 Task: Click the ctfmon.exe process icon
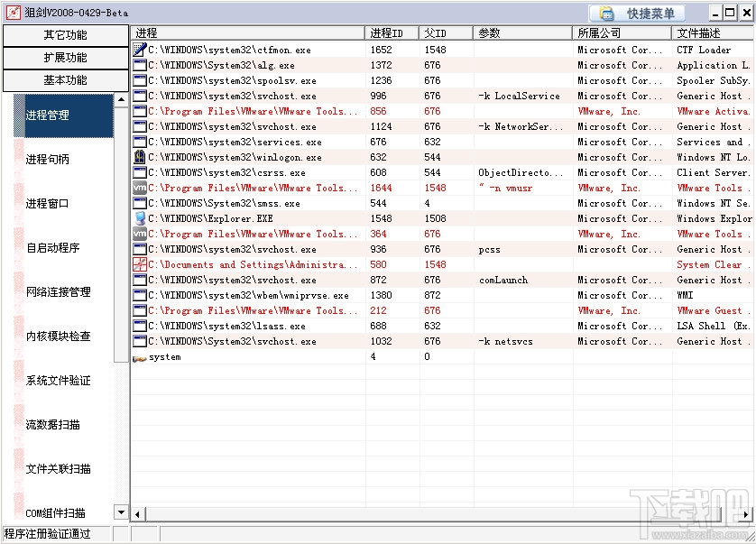pos(139,50)
